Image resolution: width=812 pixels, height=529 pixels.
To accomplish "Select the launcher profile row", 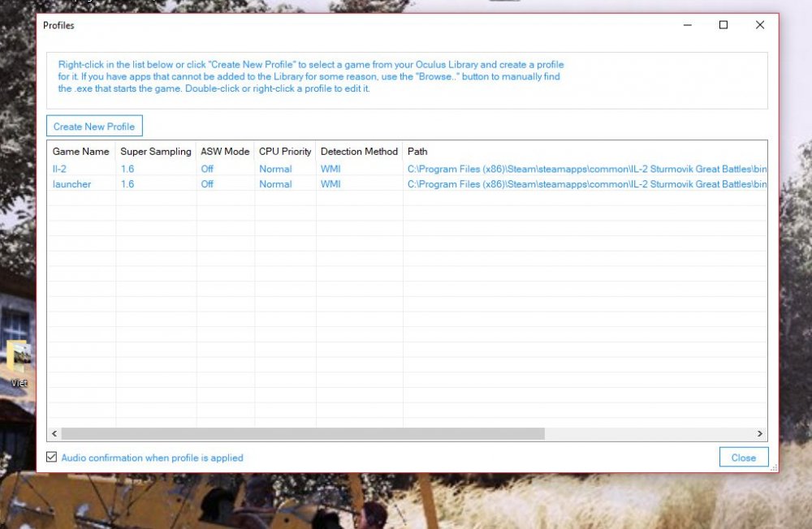I will coord(407,184).
